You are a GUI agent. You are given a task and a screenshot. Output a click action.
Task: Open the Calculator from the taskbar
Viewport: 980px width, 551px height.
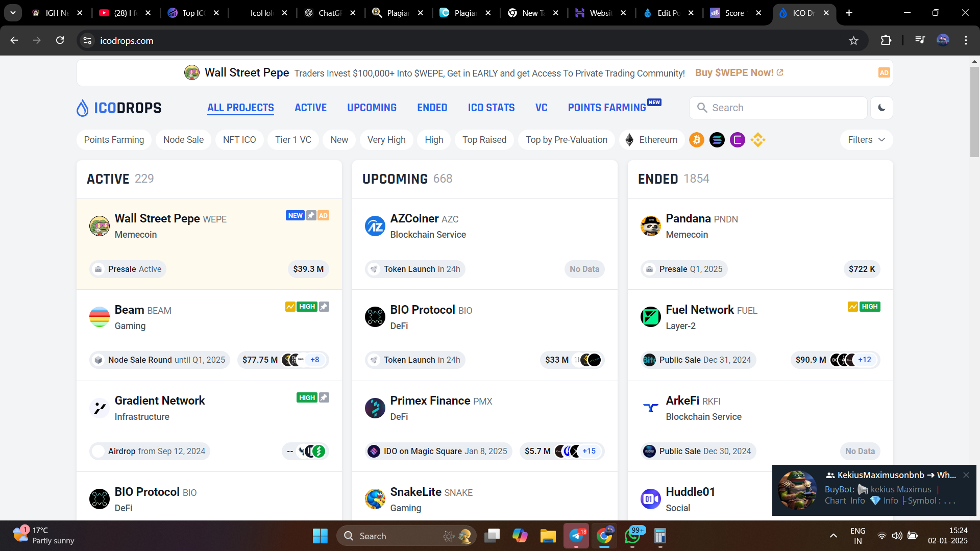point(659,536)
